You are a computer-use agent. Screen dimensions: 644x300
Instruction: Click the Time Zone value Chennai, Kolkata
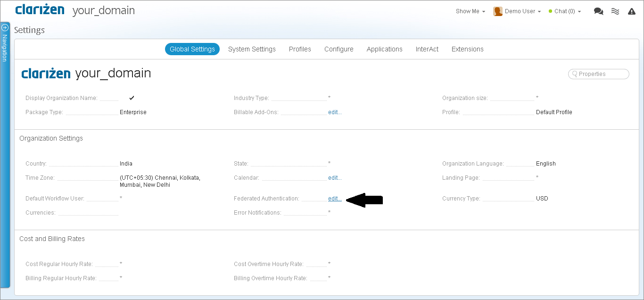(x=160, y=181)
